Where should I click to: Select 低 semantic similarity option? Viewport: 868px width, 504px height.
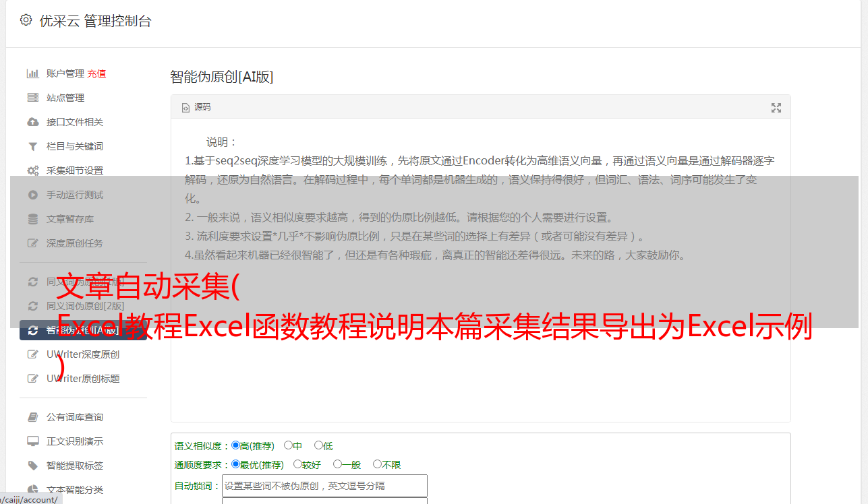(x=318, y=445)
